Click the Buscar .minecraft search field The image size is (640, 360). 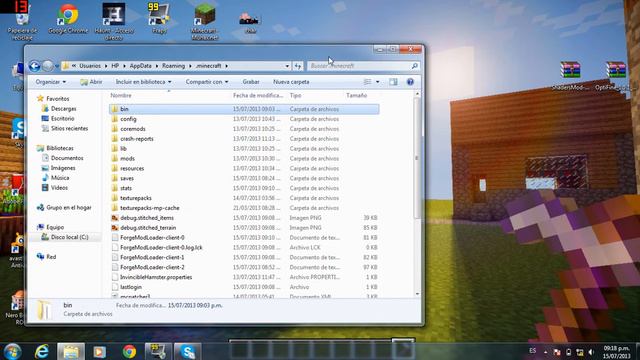point(359,66)
